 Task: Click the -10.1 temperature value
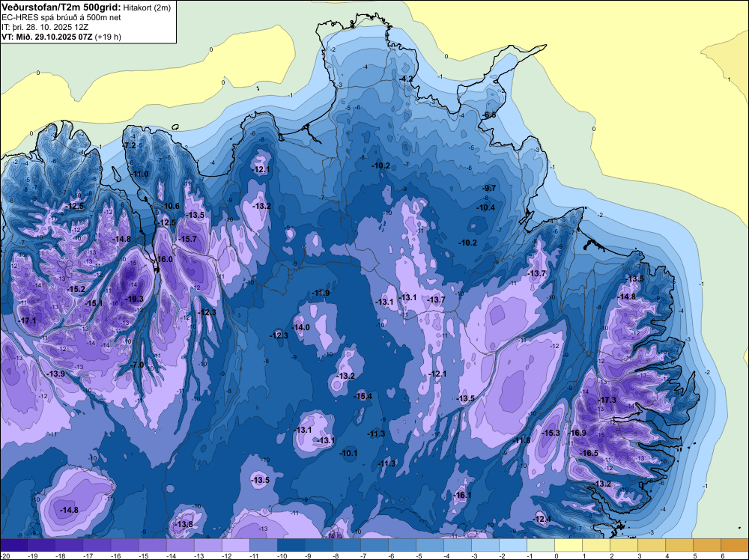(x=349, y=453)
